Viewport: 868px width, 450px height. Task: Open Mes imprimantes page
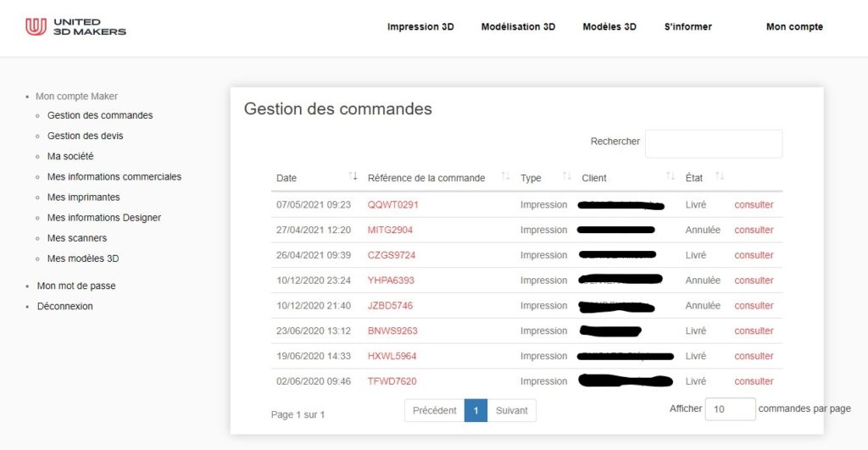coord(84,197)
